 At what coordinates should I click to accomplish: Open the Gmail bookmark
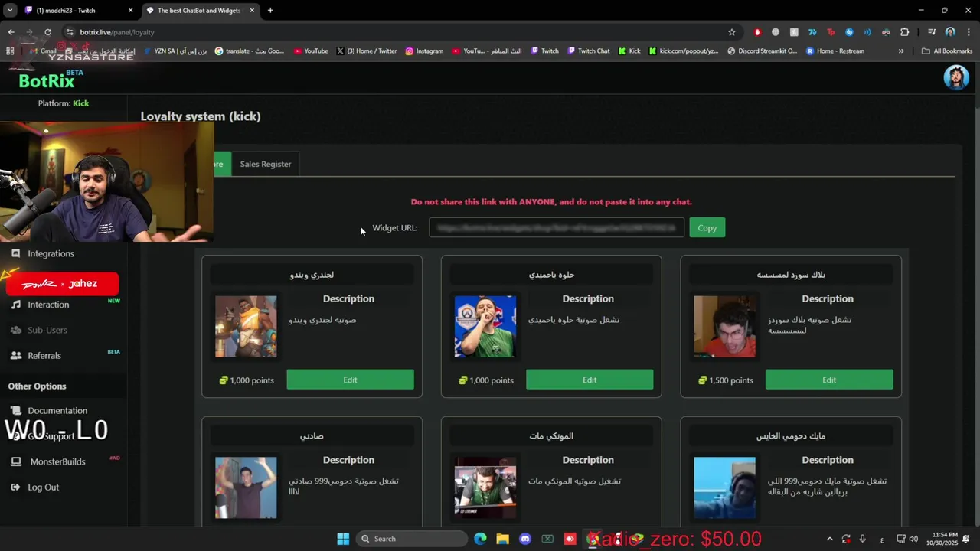point(42,51)
